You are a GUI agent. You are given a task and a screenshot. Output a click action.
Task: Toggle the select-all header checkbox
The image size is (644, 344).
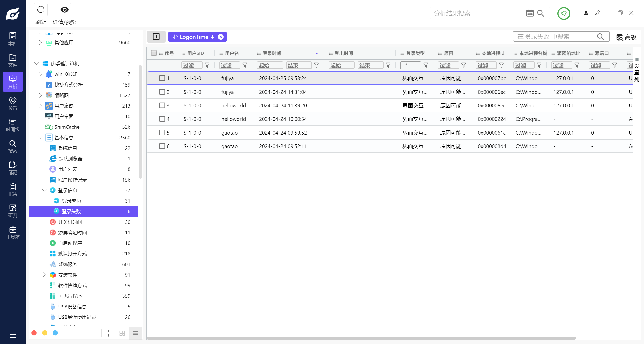click(x=154, y=53)
